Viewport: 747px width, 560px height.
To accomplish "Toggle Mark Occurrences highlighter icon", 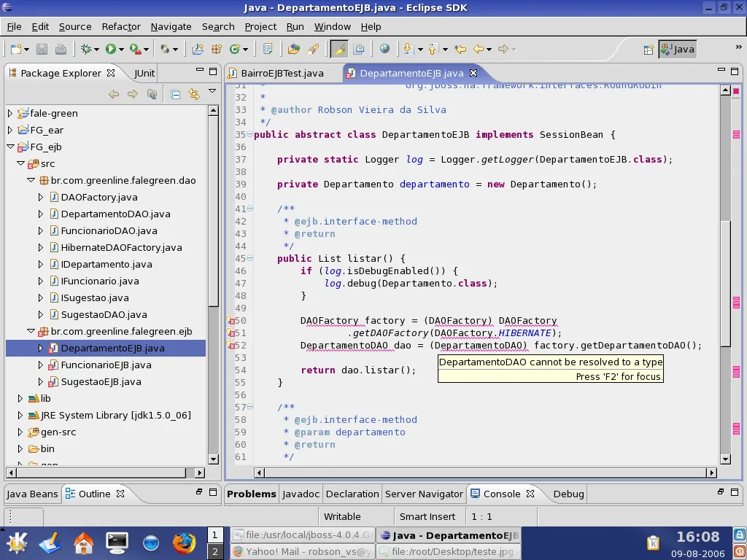I will click(x=338, y=50).
